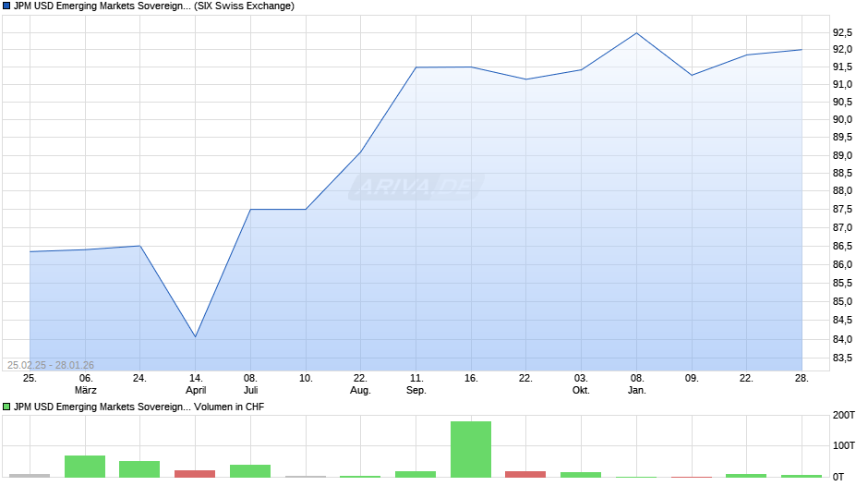Click the y-axis label 85,0
Screen dimensions: 868x486
point(842,301)
